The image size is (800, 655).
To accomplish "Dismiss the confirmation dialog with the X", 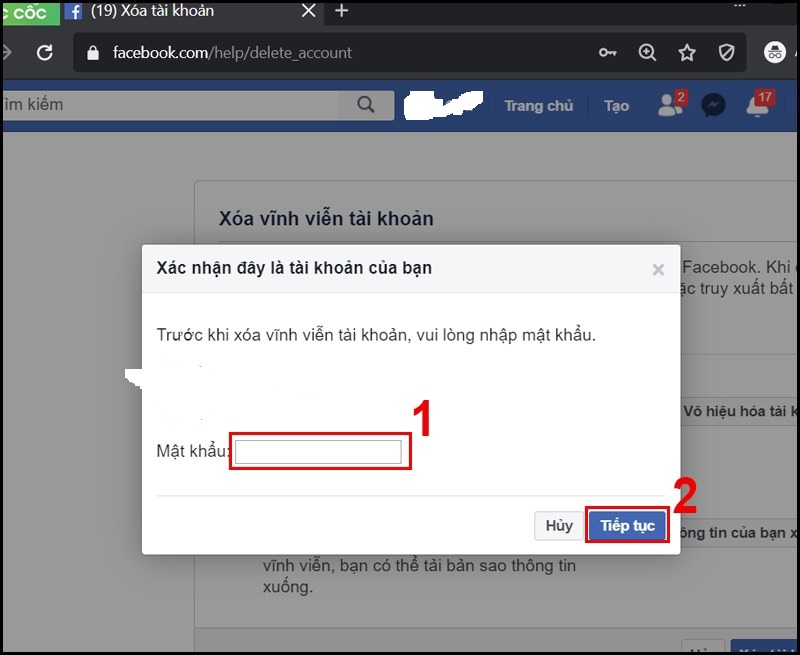I will tap(658, 268).
